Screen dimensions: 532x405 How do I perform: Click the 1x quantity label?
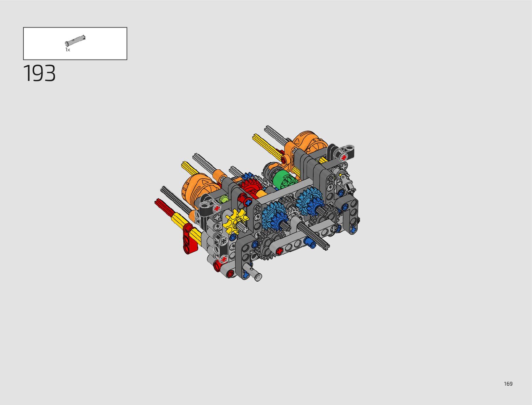click(x=68, y=50)
